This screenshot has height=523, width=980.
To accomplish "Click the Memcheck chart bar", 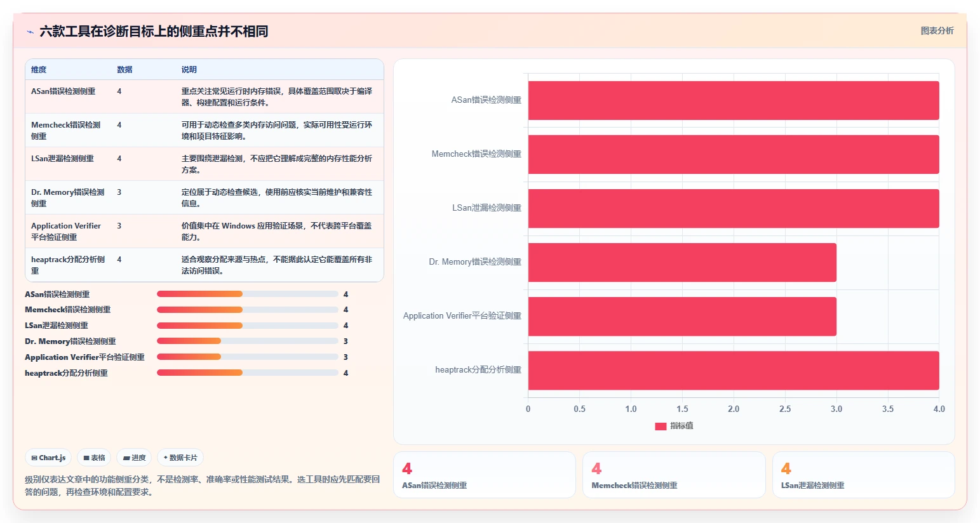I will pos(734,154).
